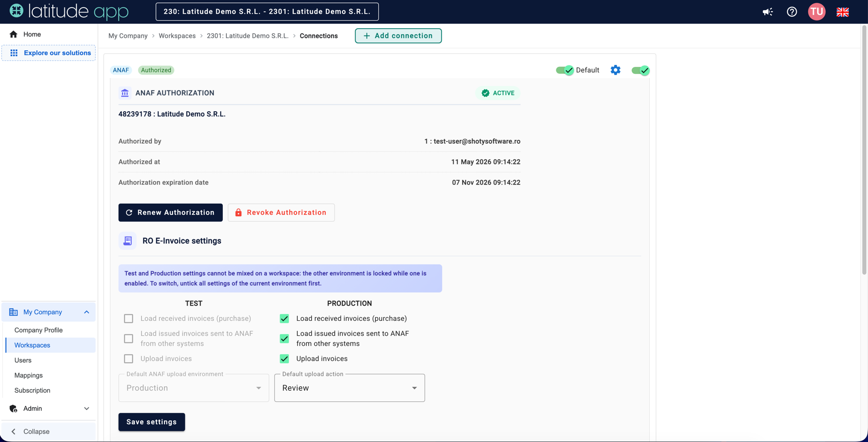Click 2301: Latitude Demo S.R.L. breadcrumb
Screen dimensions: 868x442
[x=248, y=36]
